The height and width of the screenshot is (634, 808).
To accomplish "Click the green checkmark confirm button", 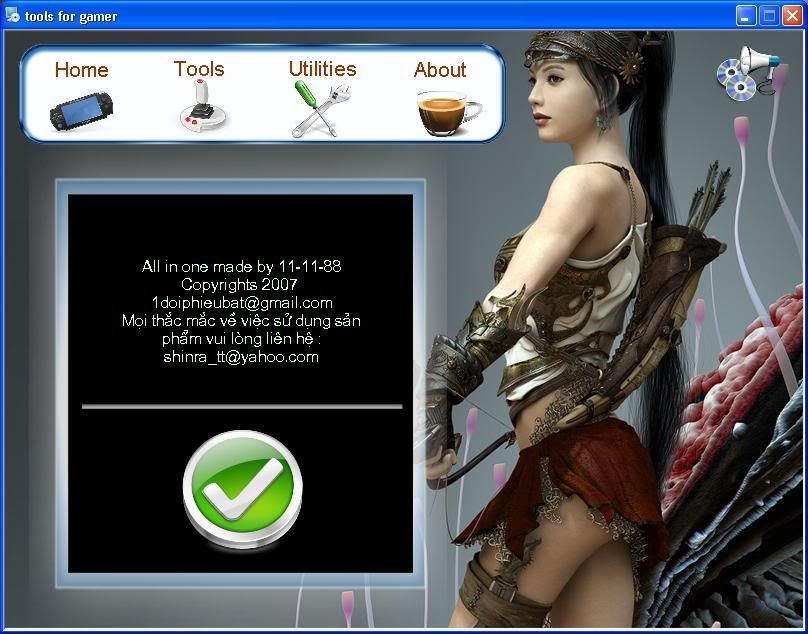I will (242, 489).
